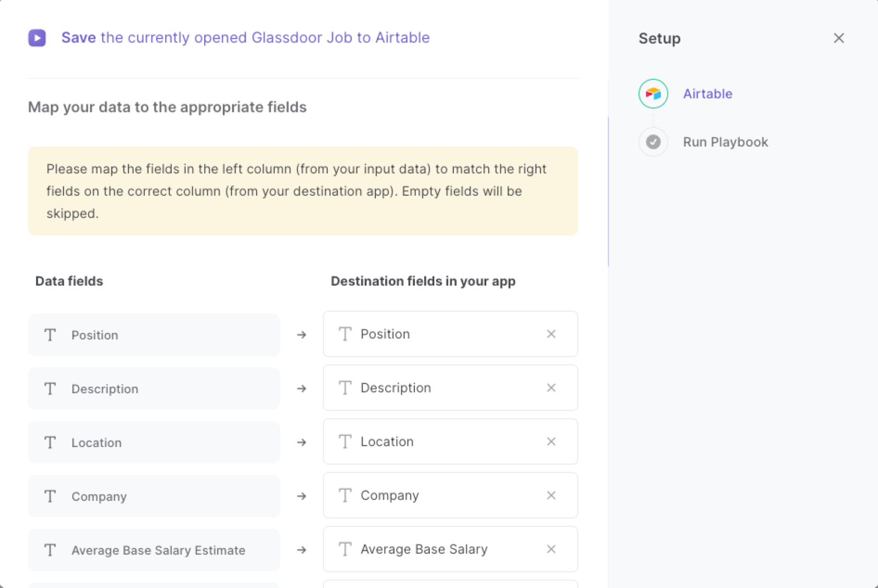Screen dimensions: 878x588
Task: Clear the Description destination field mapping
Action: (551, 388)
